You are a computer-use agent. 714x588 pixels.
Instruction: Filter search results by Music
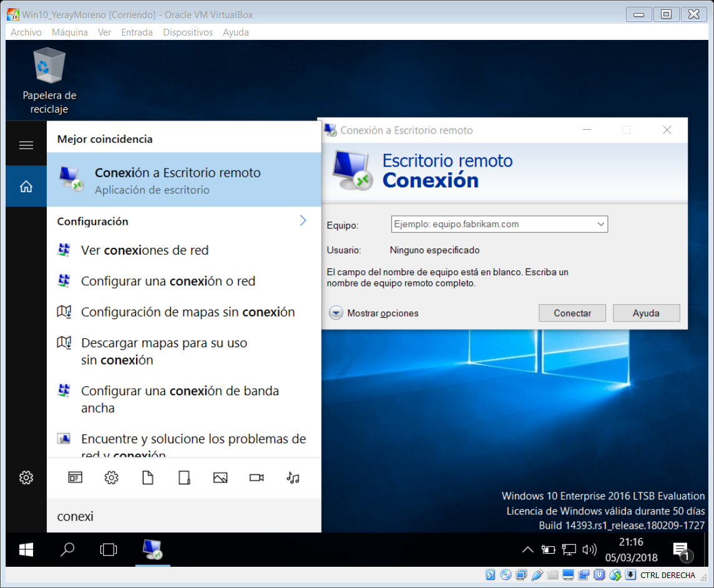pyautogui.click(x=293, y=478)
